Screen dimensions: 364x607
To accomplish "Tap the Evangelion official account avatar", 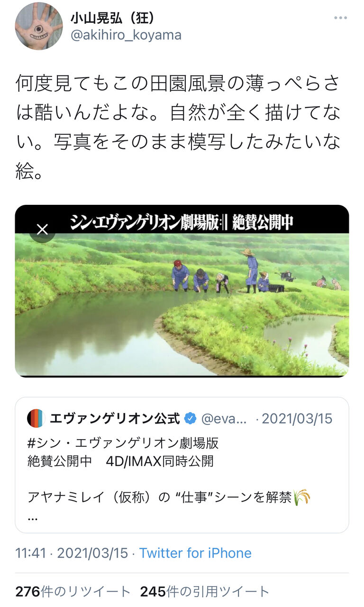I will click(36, 419).
